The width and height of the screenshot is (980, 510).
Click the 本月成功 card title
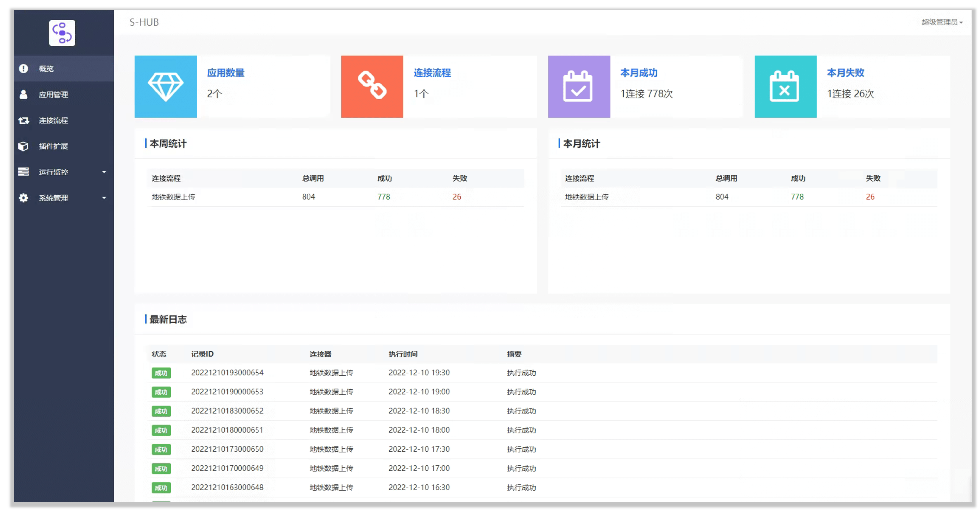coord(639,73)
